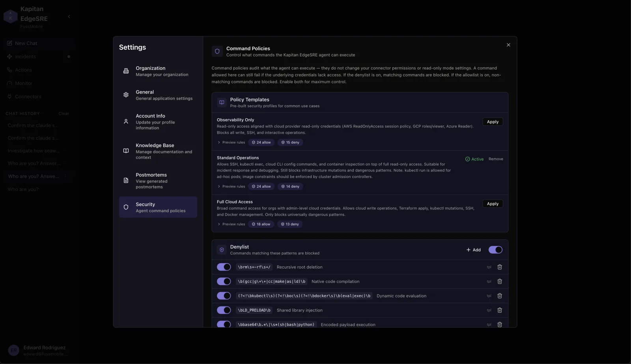This screenshot has width=631, height=364.
Task: Click the Monitor icon in sidebar
Action: click(x=9, y=83)
